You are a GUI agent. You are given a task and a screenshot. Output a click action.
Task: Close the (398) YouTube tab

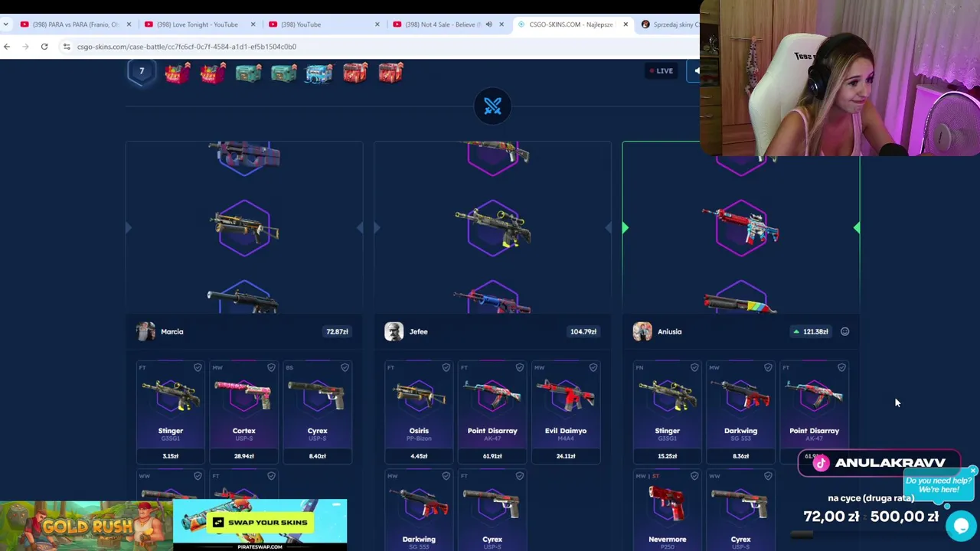[x=377, y=24]
